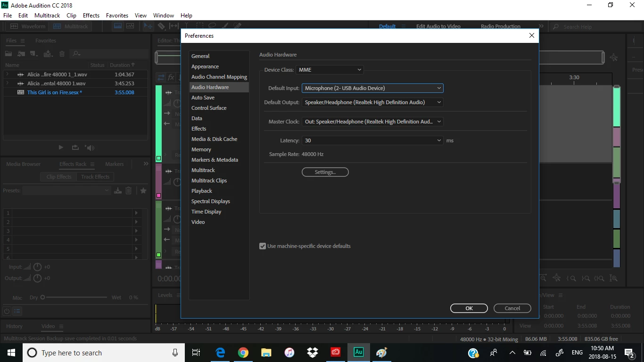Click the search magnifier in Files panel

(76, 54)
